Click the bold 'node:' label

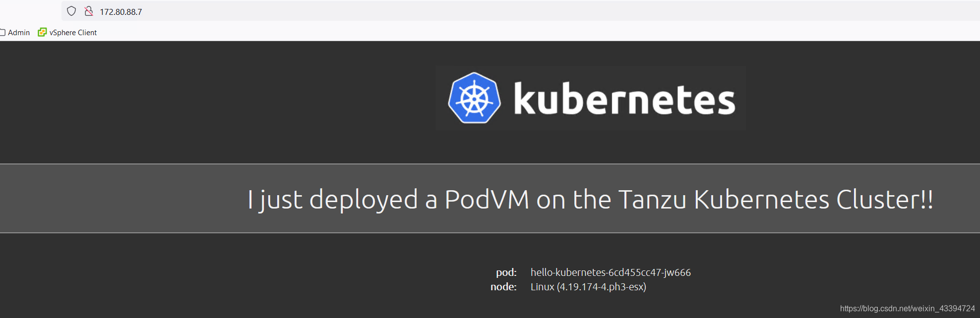click(x=503, y=287)
